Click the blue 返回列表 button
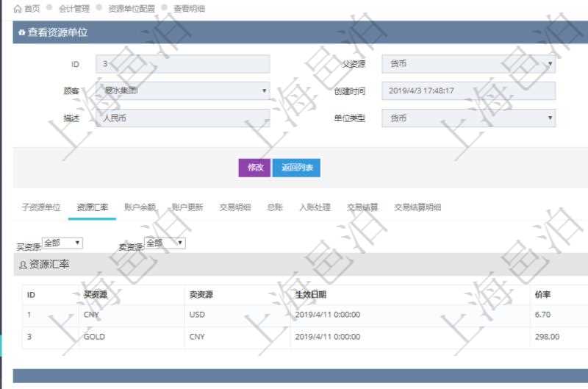This screenshot has width=588, height=389. click(296, 168)
